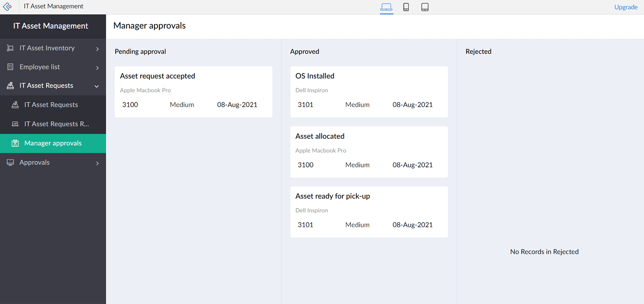Click IT Asset Requests section icon
This screenshot has width=644, height=304.
10,85
